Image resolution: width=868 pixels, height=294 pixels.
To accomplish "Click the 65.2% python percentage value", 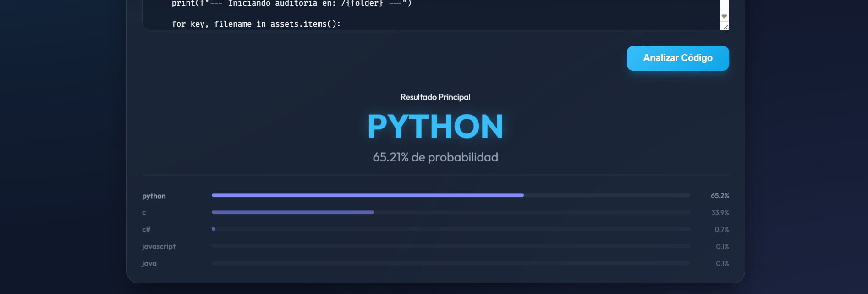I will tap(720, 195).
